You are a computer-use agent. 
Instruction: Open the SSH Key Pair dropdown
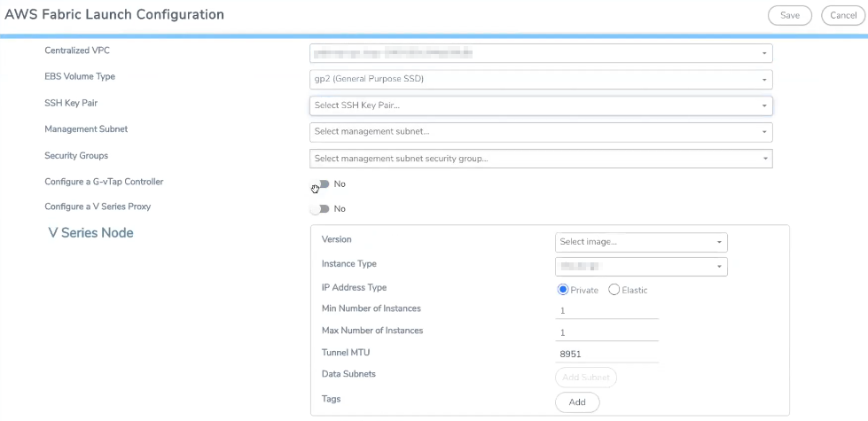541,105
